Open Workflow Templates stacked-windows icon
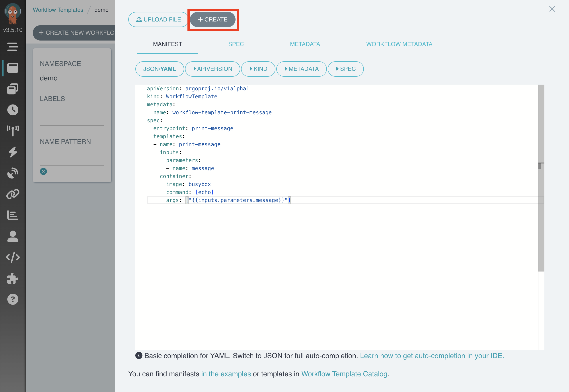 point(13,89)
